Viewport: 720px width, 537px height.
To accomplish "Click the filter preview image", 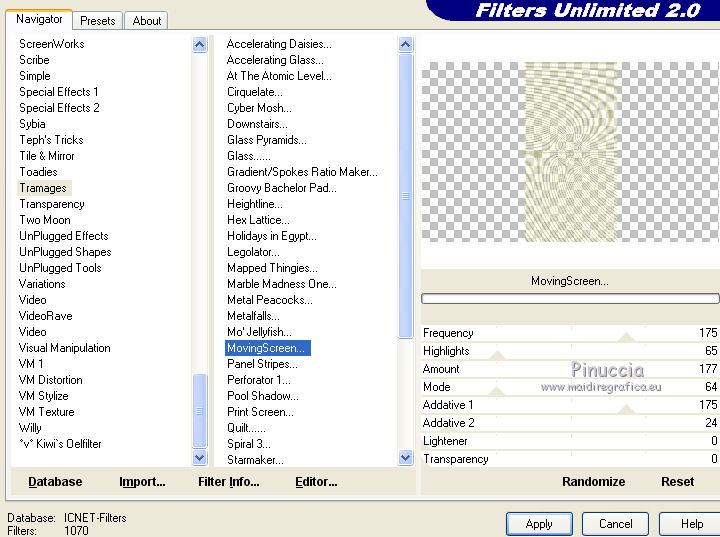I will (x=570, y=152).
